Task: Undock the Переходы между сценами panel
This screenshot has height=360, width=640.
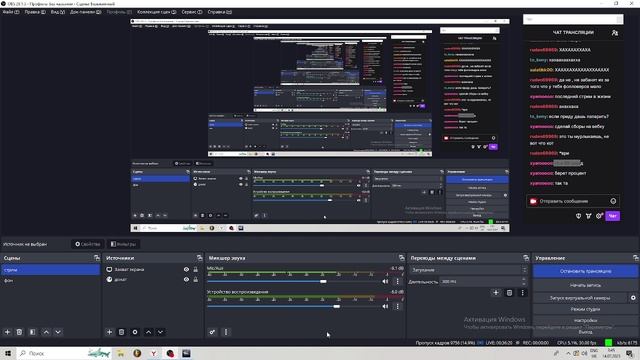Action: (x=526, y=258)
